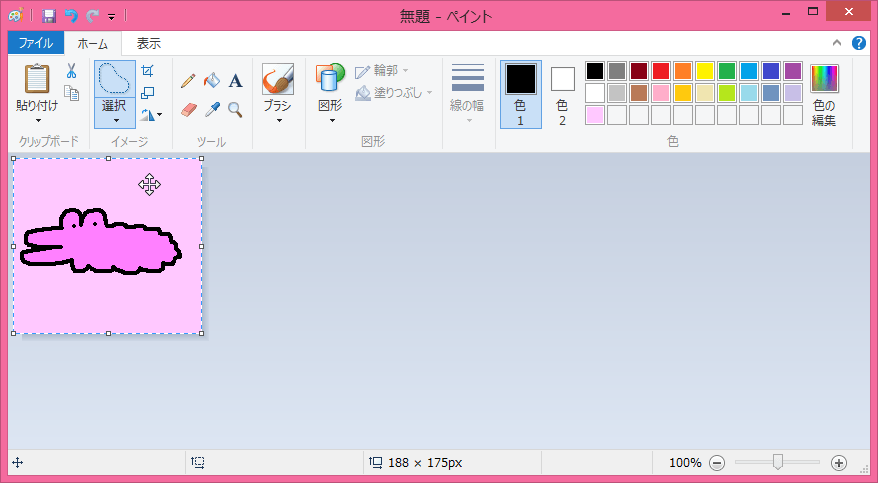Switch to the 表示 tab

click(149, 43)
